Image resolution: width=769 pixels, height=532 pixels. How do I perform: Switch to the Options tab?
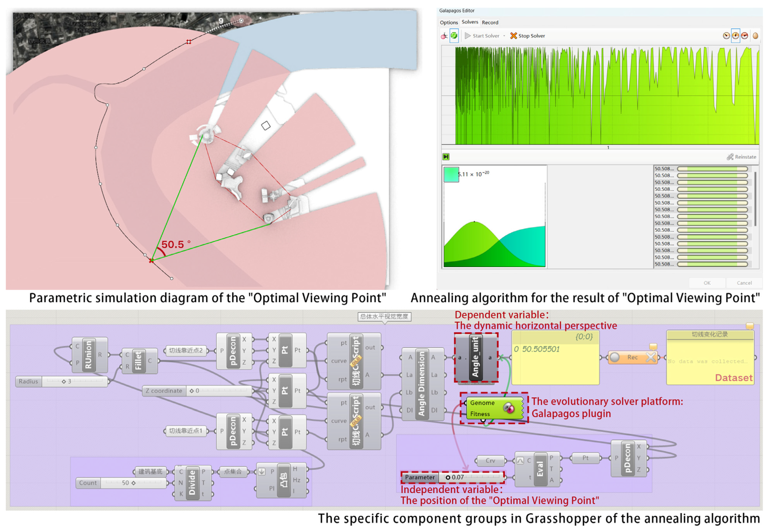click(449, 22)
